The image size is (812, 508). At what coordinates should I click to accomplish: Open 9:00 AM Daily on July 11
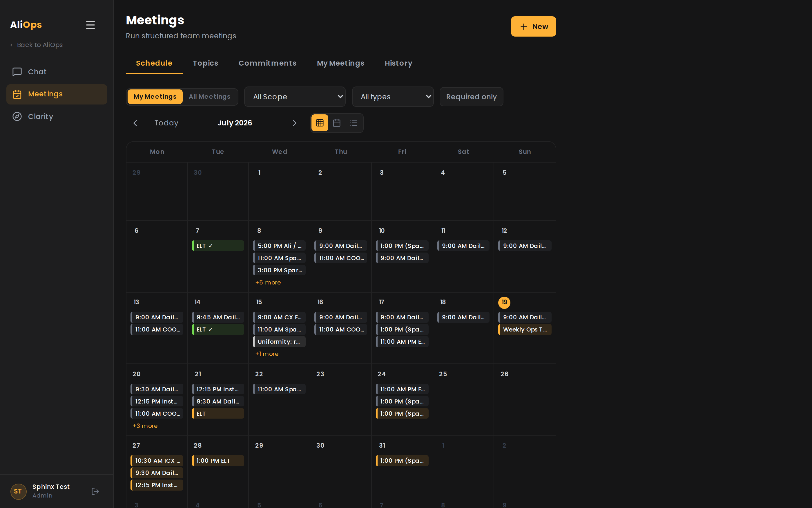click(463, 246)
